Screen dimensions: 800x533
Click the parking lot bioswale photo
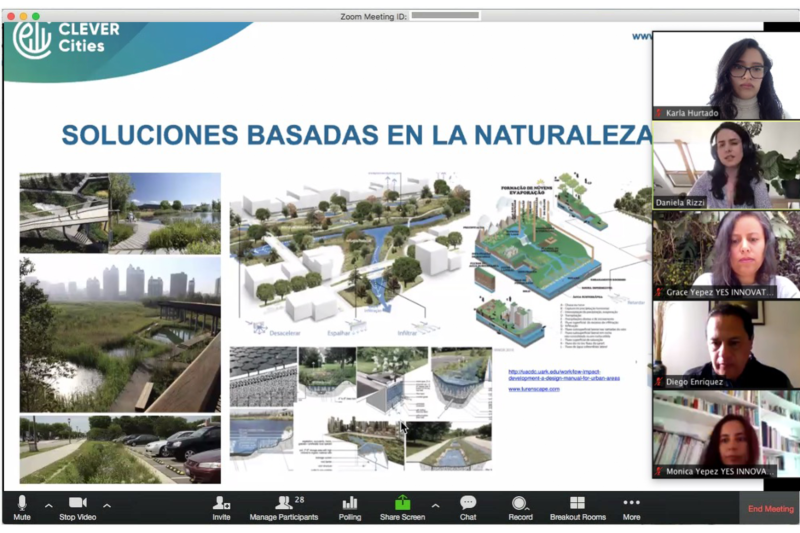pos(120,449)
